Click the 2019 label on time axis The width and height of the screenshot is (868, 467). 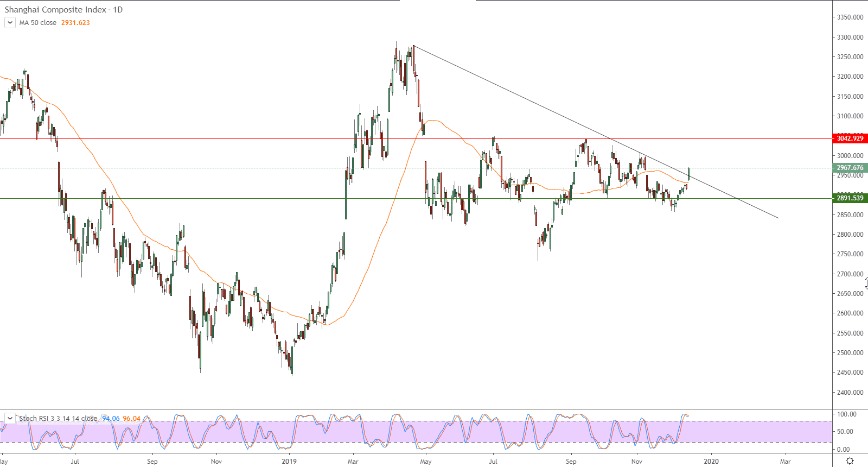click(289, 462)
